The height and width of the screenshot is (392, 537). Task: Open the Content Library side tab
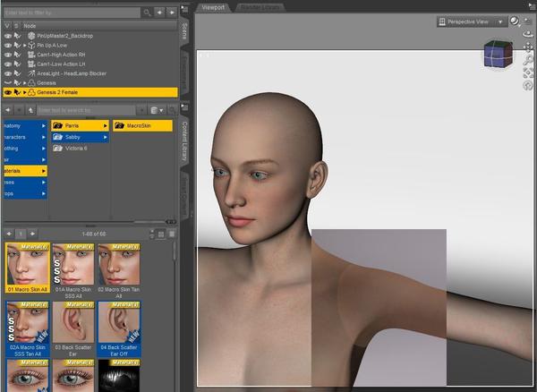(184, 141)
